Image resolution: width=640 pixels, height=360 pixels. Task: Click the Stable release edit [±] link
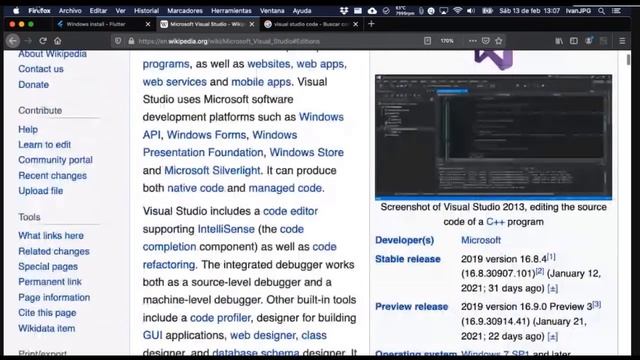coord(553,288)
